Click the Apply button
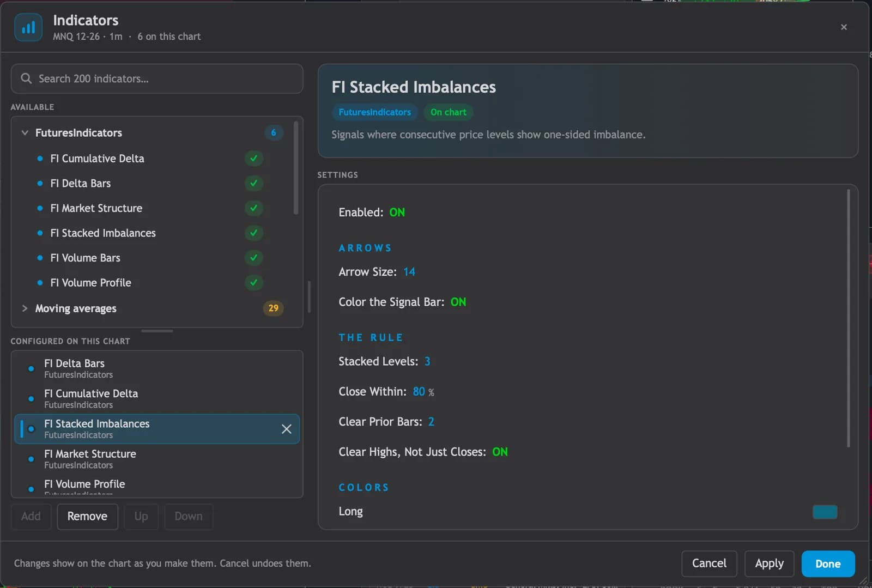Image resolution: width=872 pixels, height=588 pixels. tap(769, 563)
